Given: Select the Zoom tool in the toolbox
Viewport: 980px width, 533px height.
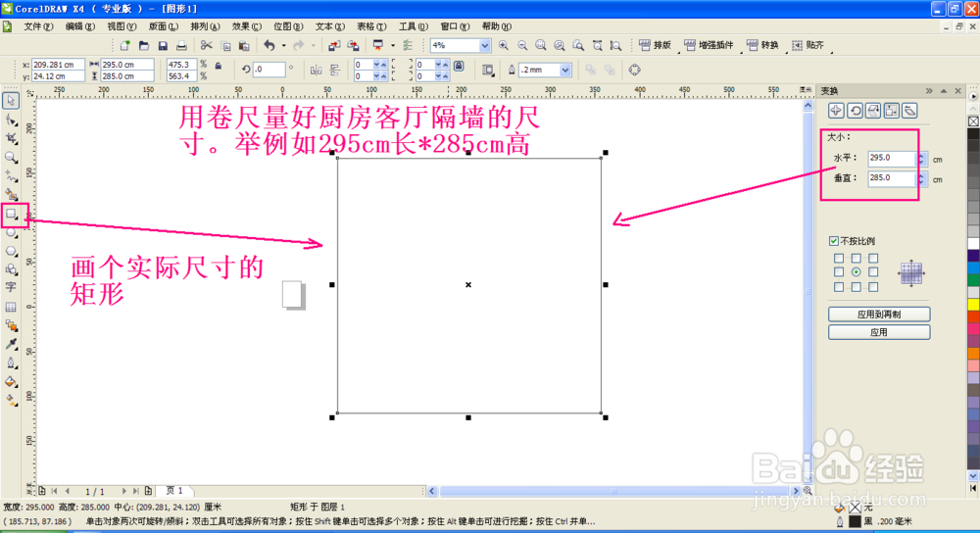Looking at the screenshot, I should pos(11,157).
